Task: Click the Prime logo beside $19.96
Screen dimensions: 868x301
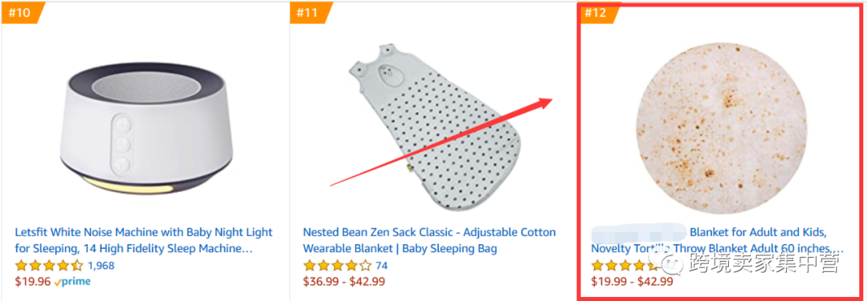Action: point(72,282)
